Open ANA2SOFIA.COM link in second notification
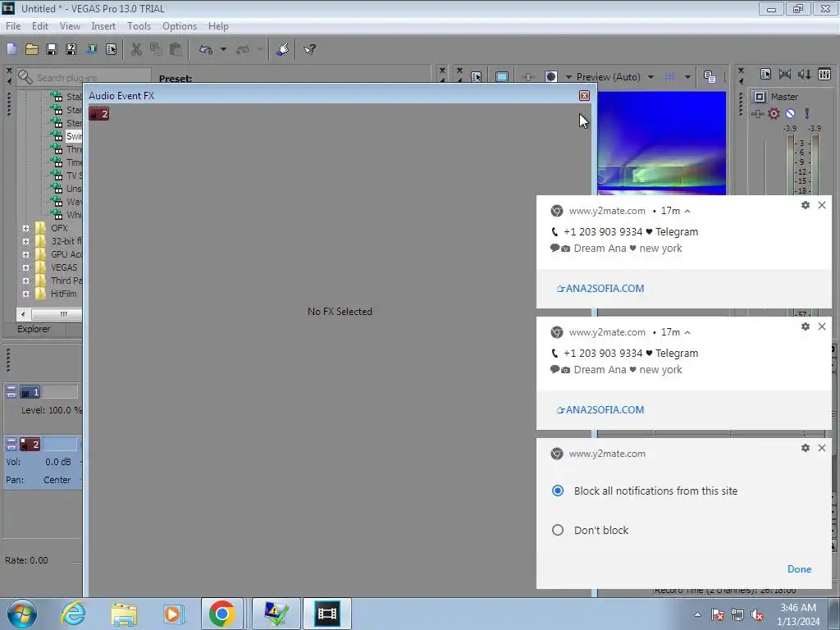 tap(600, 410)
